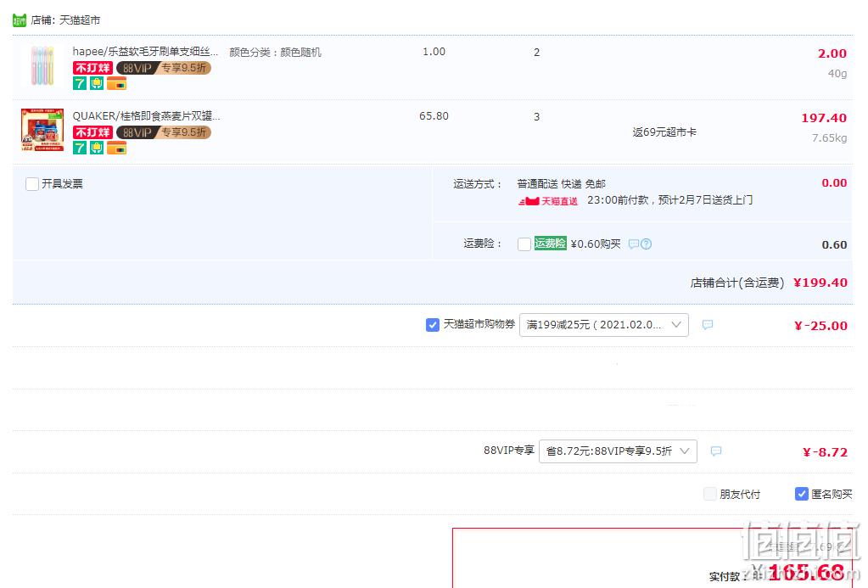Click the green 运费险 badge
This screenshot has height=588, width=868.
[x=551, y=243]
